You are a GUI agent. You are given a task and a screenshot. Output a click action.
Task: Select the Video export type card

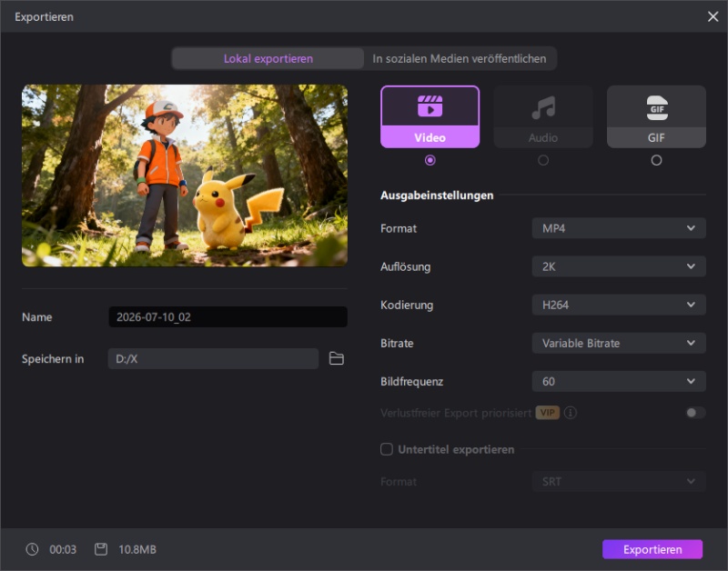[430, 117]
